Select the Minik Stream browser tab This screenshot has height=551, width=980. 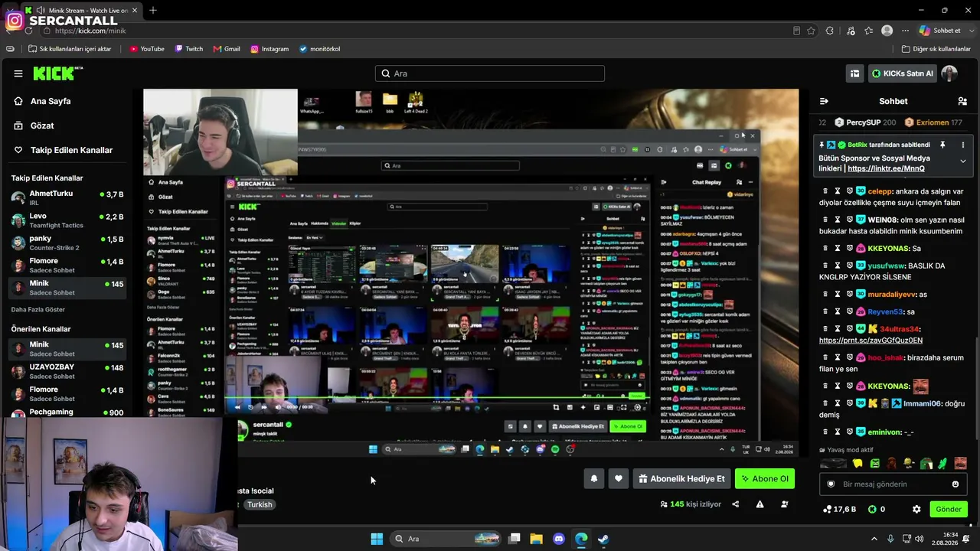[x=80, y=10]
